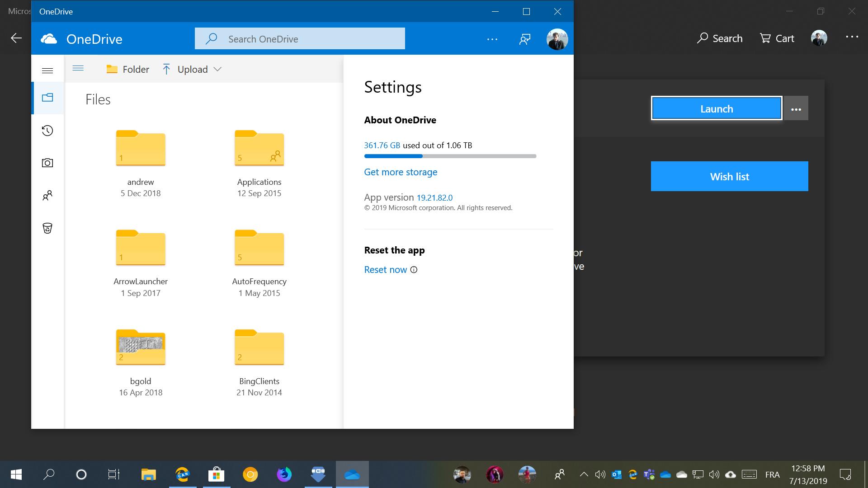Image resolution: width=868 pixels, height=488 pixels.
Task: Expand options beside the Launch button
Action: [796, 109]
